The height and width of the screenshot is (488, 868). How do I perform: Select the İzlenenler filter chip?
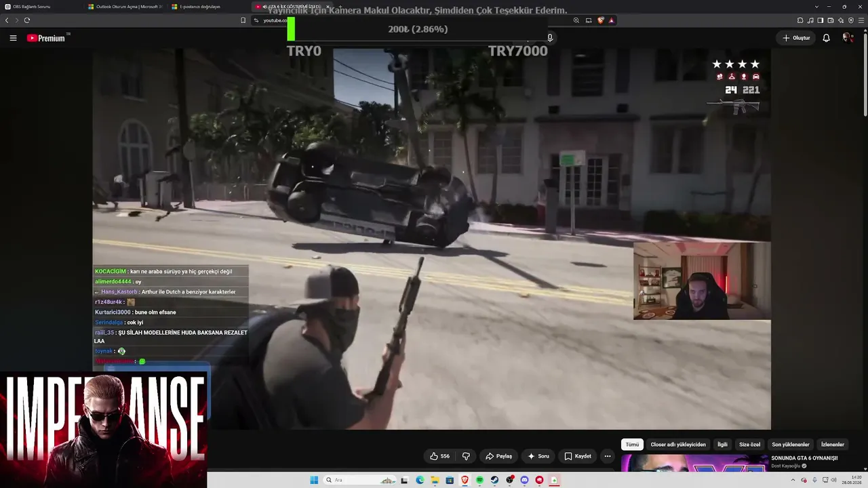pos(833,445)
